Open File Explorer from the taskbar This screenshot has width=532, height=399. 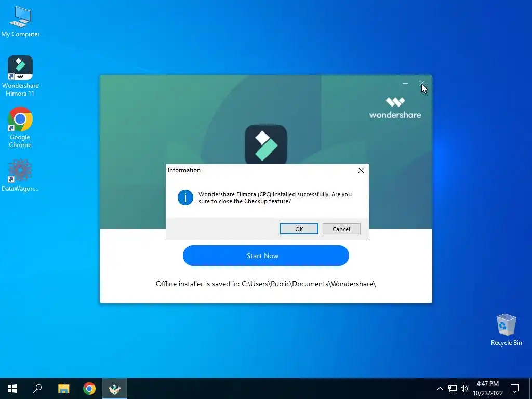(63, 389)
